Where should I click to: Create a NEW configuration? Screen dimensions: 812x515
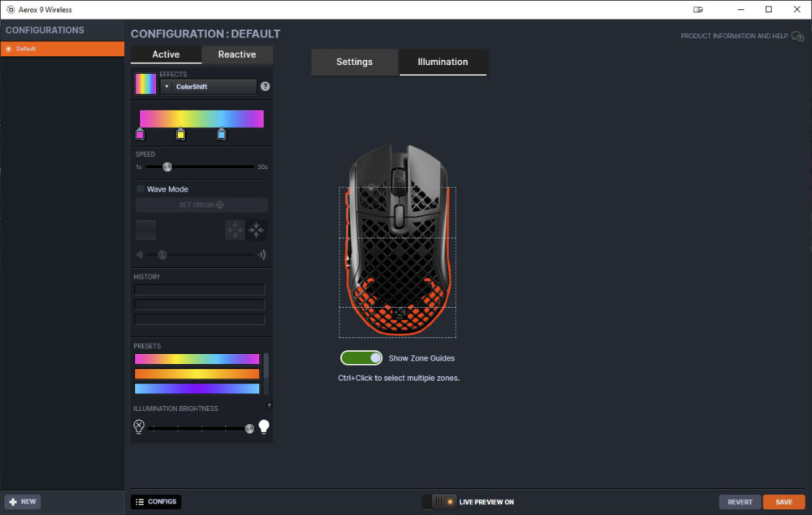23,501
